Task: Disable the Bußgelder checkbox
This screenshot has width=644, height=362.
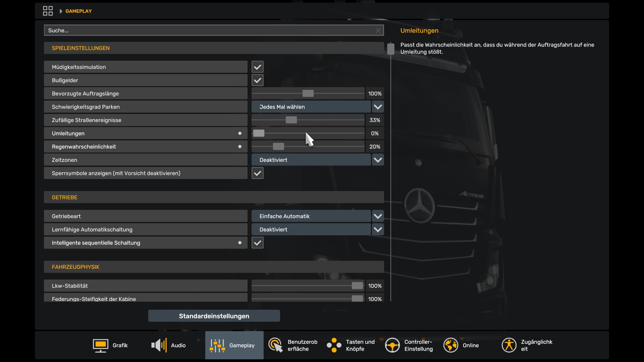Action: [x=257, y=80]
